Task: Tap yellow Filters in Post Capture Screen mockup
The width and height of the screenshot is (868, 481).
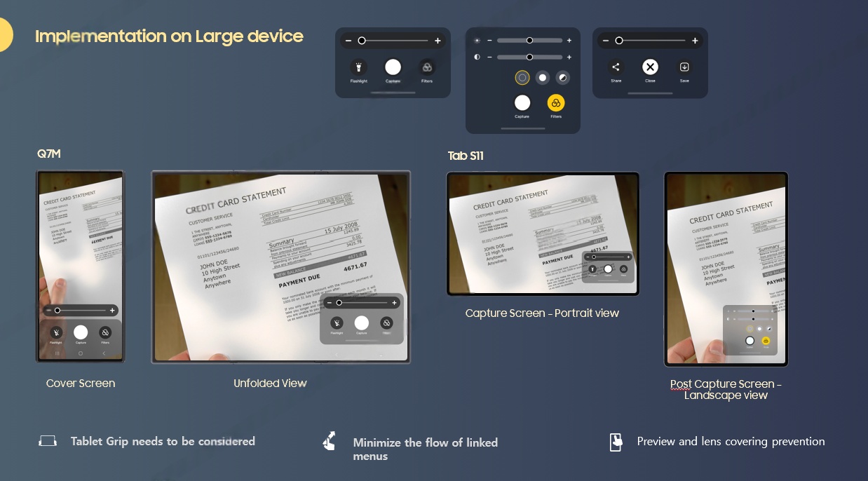Action: (x=766, y=341)
